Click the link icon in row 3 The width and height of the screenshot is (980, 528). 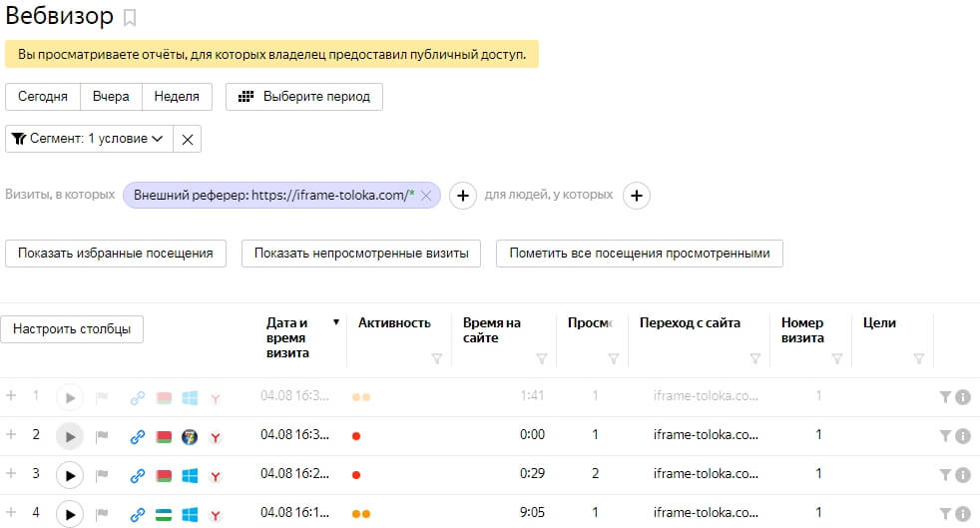(138, 476)
